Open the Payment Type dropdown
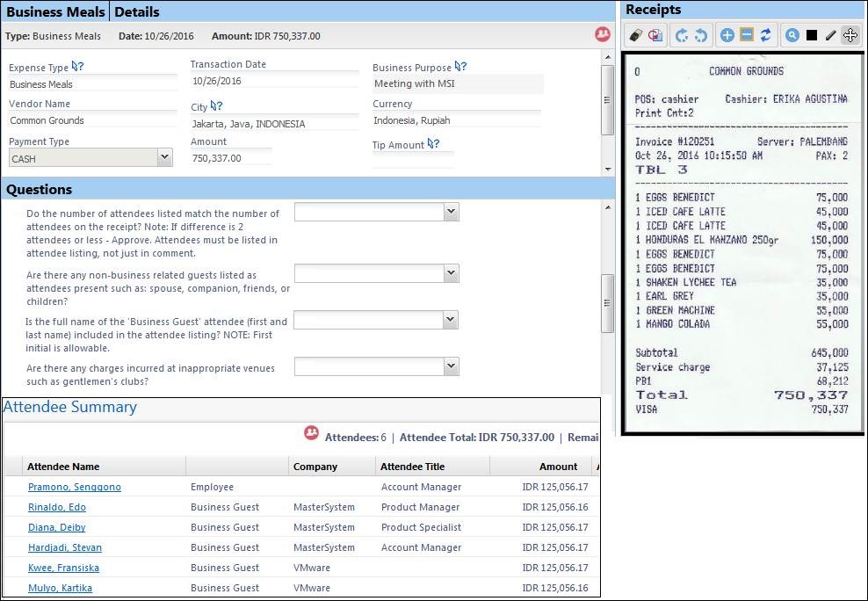 (x=163, y=158)
